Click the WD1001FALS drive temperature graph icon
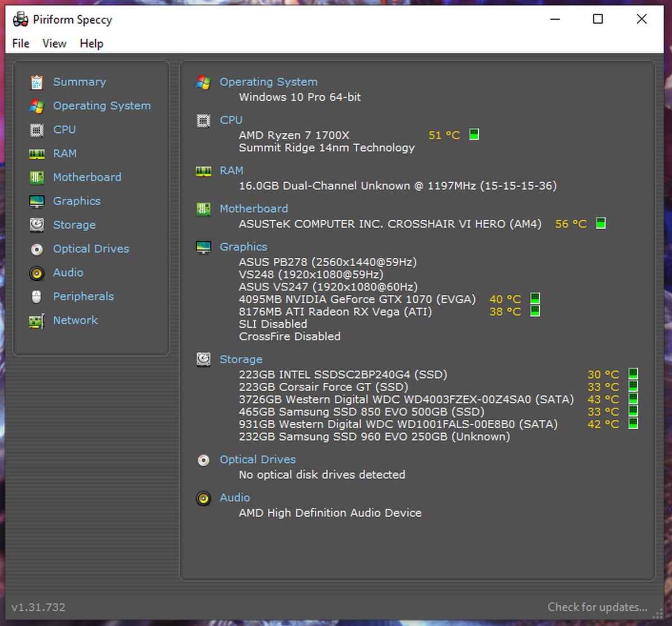The width and height of the screenshot is (672, 626). 633,423
